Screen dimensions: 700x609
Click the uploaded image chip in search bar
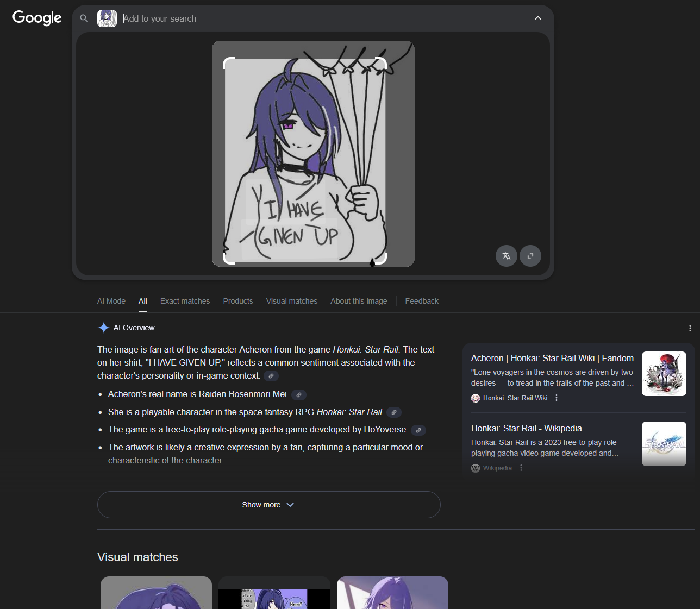pos(107,18)
